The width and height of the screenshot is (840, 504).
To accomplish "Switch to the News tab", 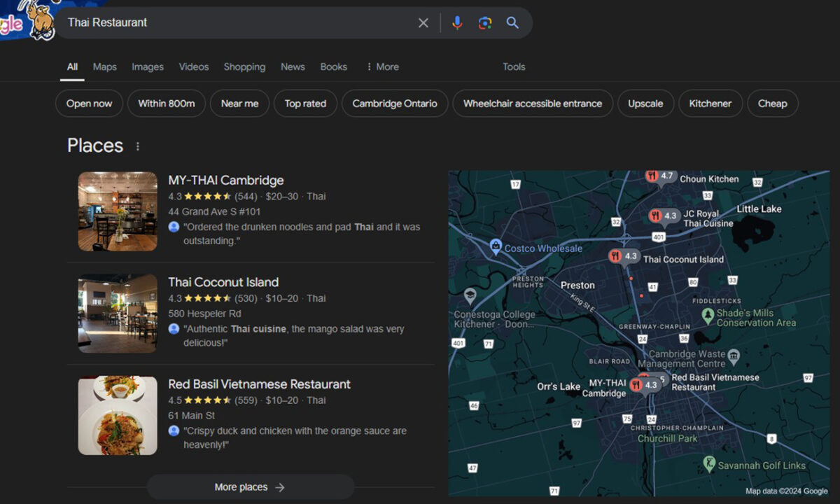I will click(293, 67).
